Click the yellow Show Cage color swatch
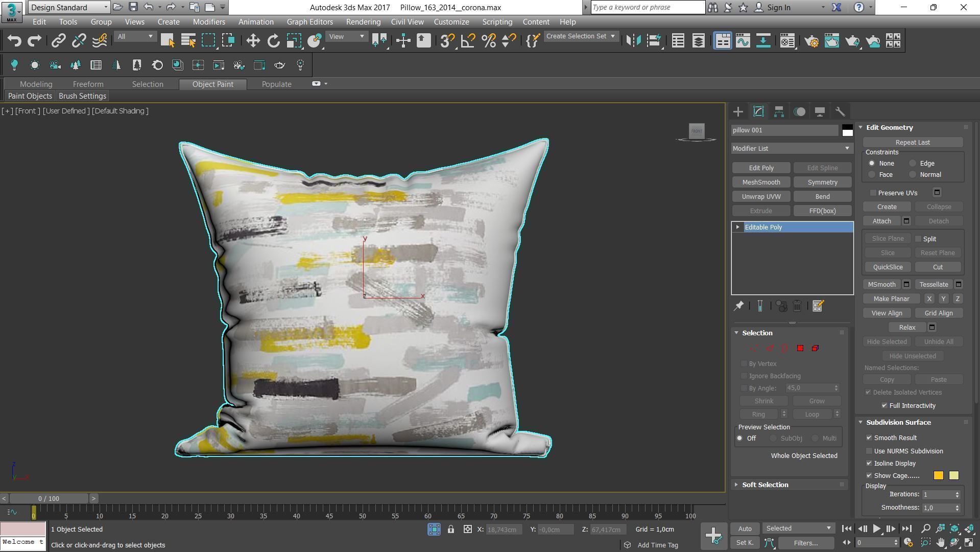Screen dimensions: 980x552 coord(953,476)
